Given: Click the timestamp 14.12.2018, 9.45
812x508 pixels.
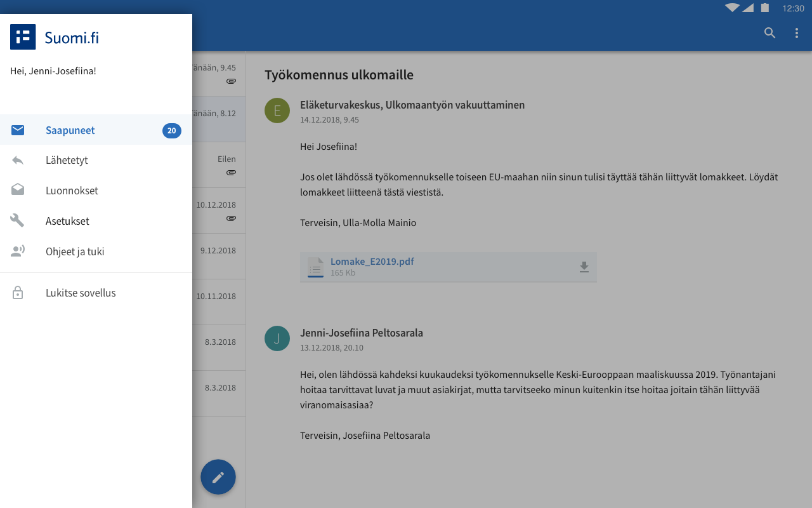Looking at the screenshot, I should (x=330, y=119).
